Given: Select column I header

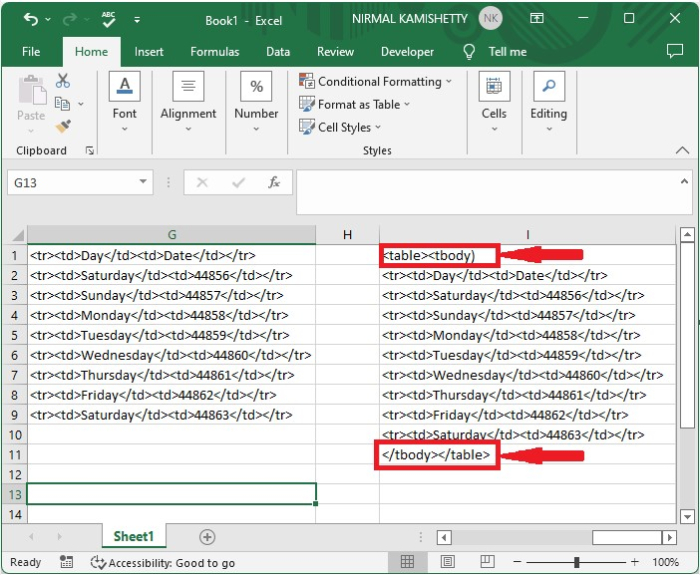Looking at the screenshot, I should tap(528, 235).
